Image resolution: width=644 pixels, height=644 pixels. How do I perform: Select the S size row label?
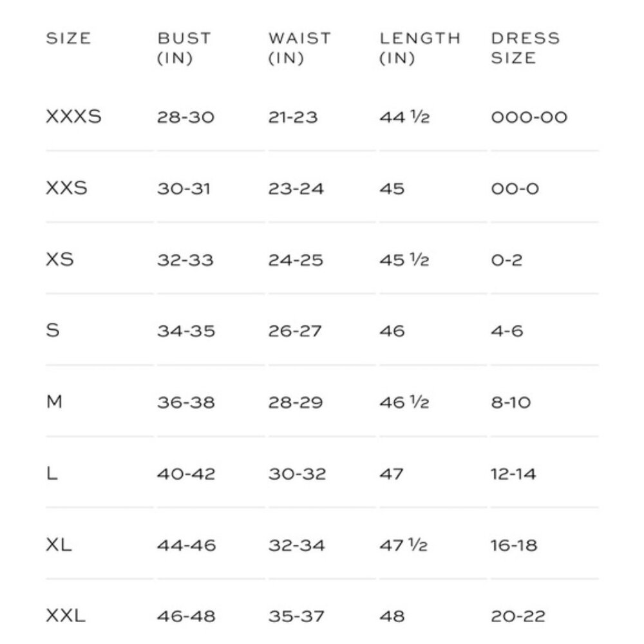coord(53,330)
